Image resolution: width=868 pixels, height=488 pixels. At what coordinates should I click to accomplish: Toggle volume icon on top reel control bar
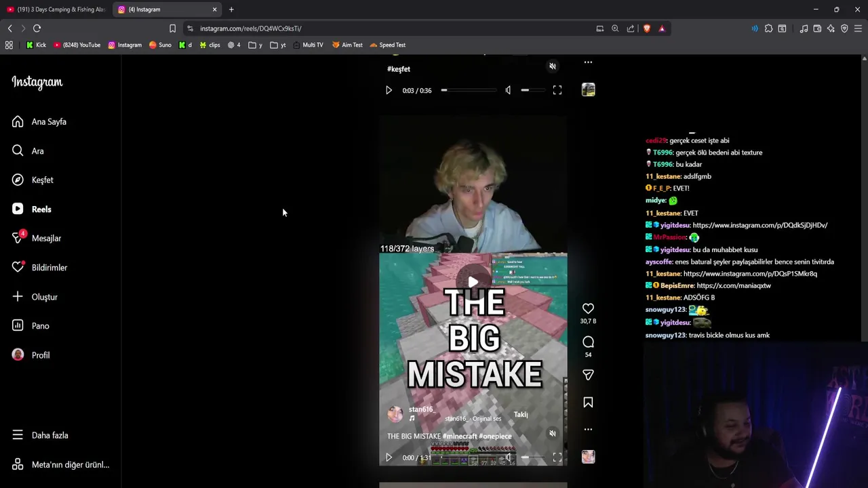click(508, 90)
